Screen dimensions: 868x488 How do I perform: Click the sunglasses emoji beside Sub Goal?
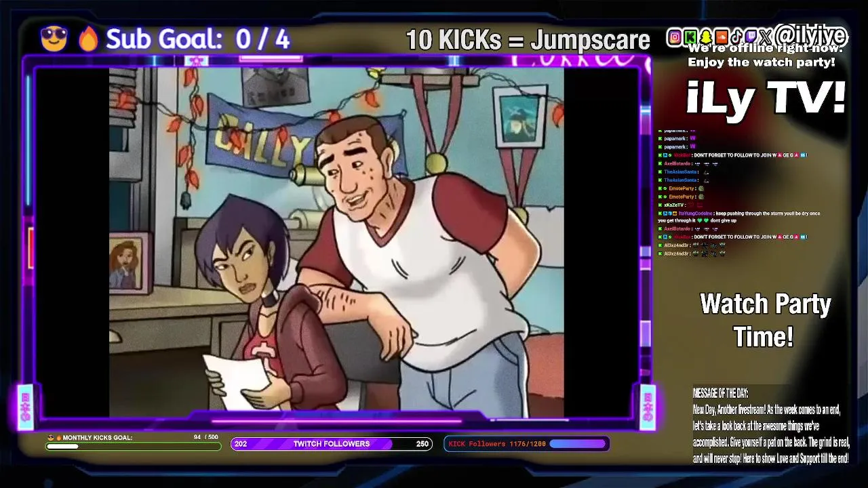pyautogui.click(x=54, y=39)
